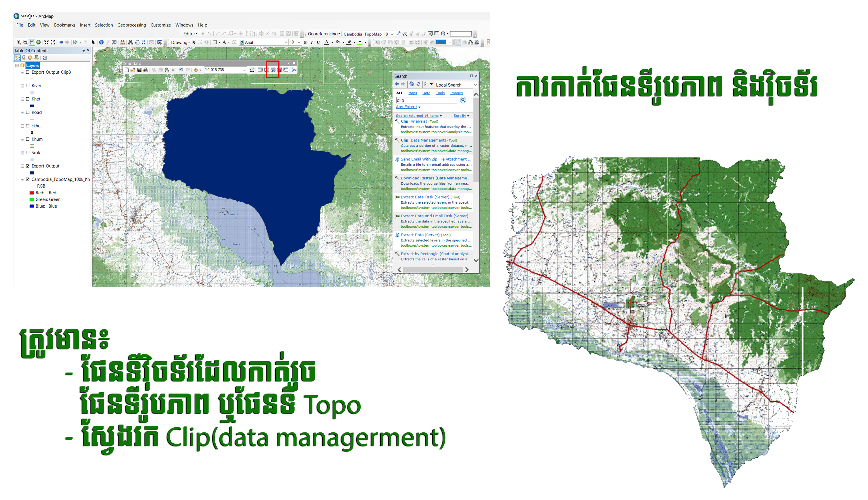Collapse the Layers data frame node

pyautogui.click(x=17, y=66)
